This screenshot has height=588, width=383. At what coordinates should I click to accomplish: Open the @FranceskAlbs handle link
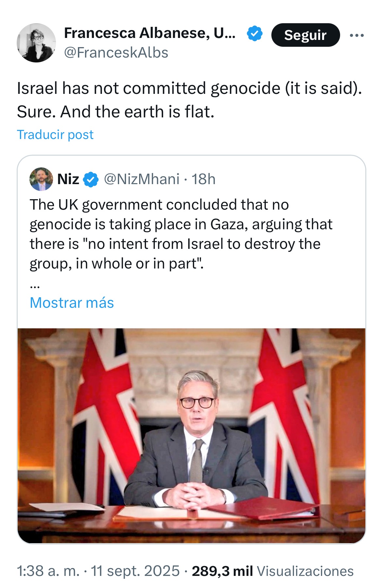[116, 53]
